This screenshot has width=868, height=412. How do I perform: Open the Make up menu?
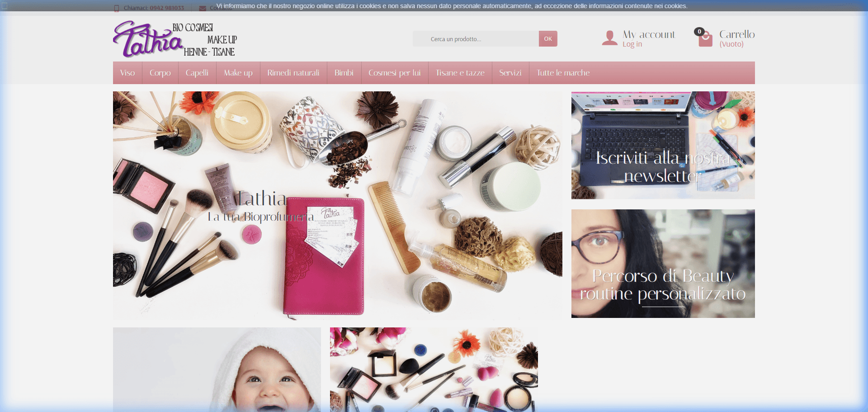238,73
